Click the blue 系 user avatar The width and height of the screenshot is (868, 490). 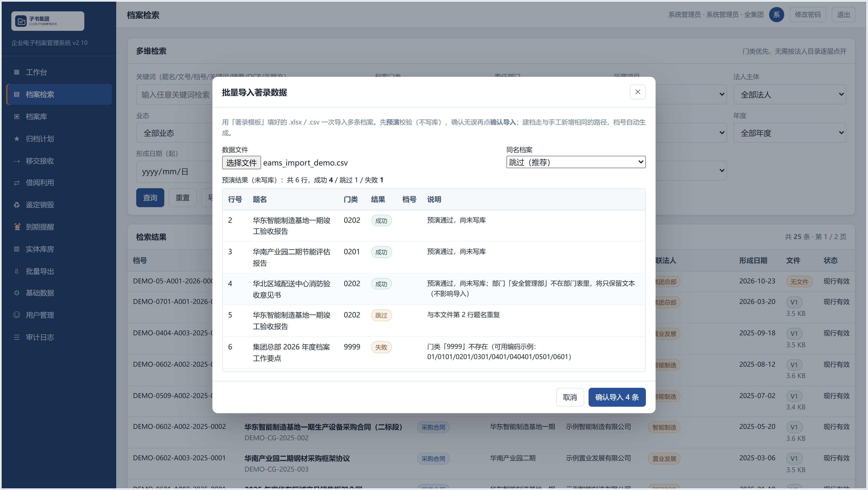776,15
